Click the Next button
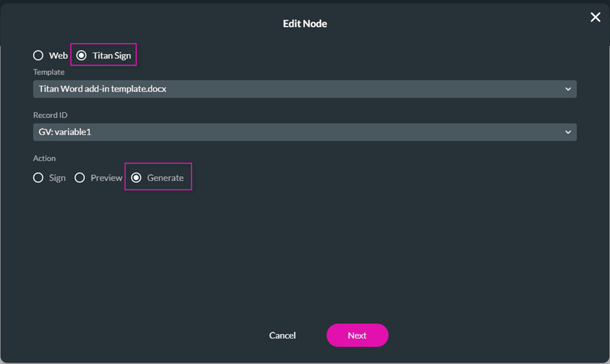 (357, 335)
